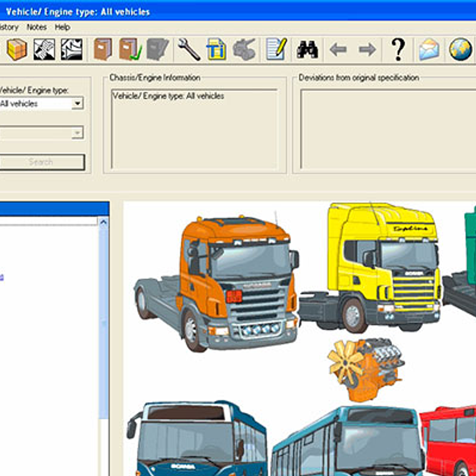Click the orange parts box toolbar icon
476x476 pixels.
tap(17, 49)
